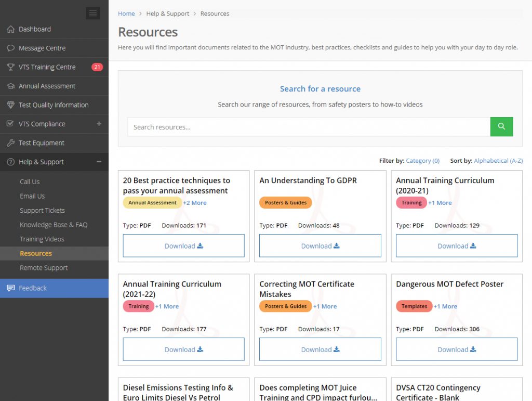532x401 pixels.
Task: Open VTS Compliance menu item
Action: click(54, 124)
